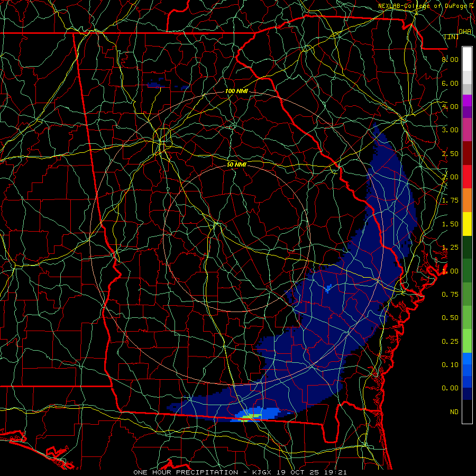
Task: Click the 2.00 legend value
Action: [x=450, y=177]
